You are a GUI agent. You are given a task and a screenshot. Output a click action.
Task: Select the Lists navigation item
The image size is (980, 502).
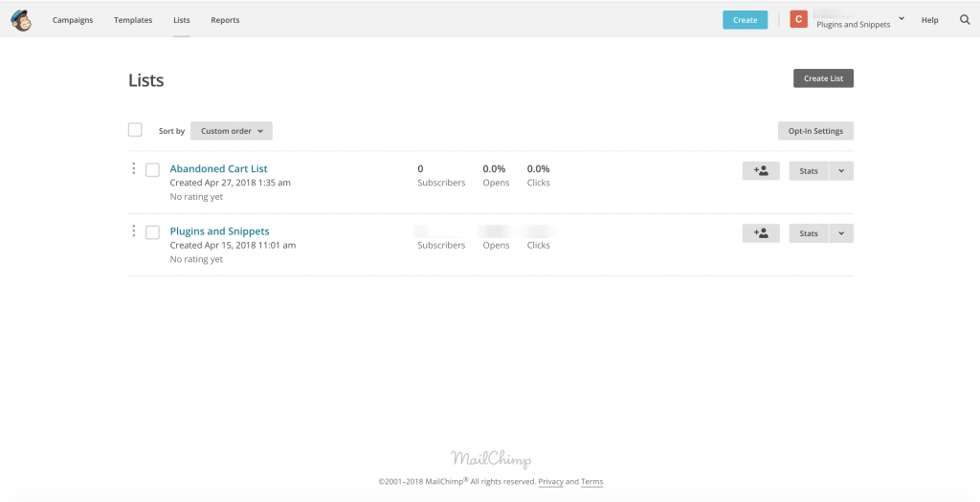click(x=182, y=20)
